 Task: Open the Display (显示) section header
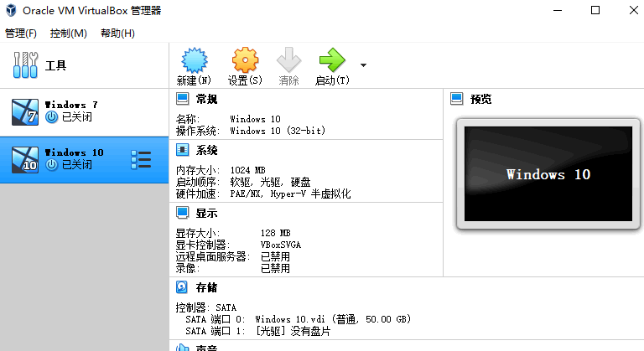[x=206, y=214]
